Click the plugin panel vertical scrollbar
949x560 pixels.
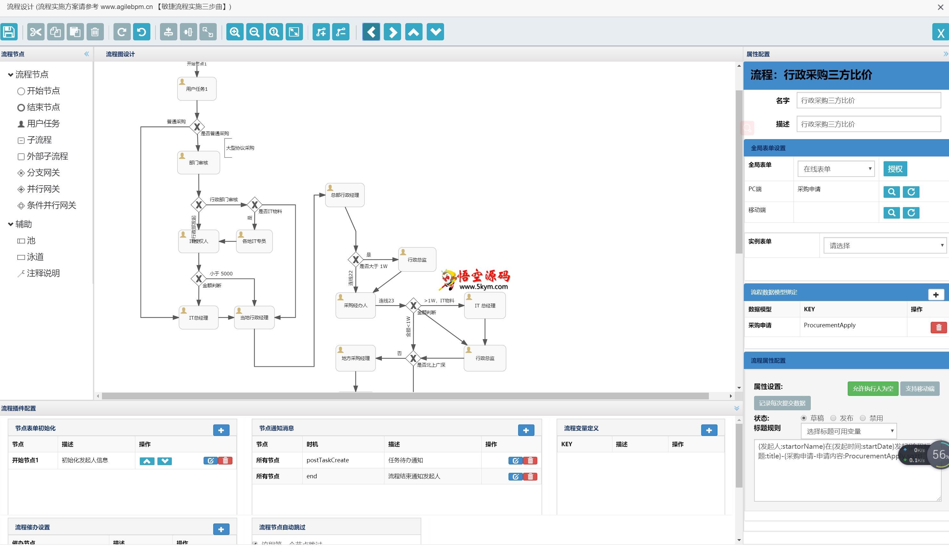(x=739, y=456)
